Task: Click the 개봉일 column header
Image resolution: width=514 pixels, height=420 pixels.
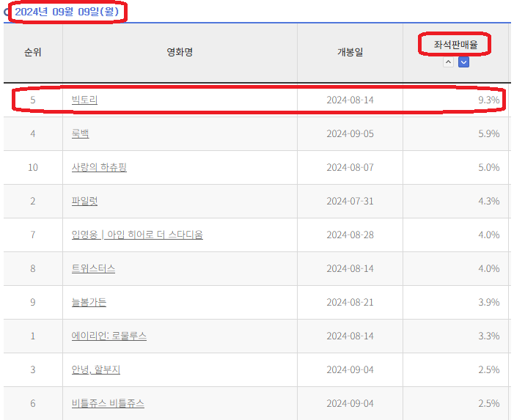Action: [350, 52]
